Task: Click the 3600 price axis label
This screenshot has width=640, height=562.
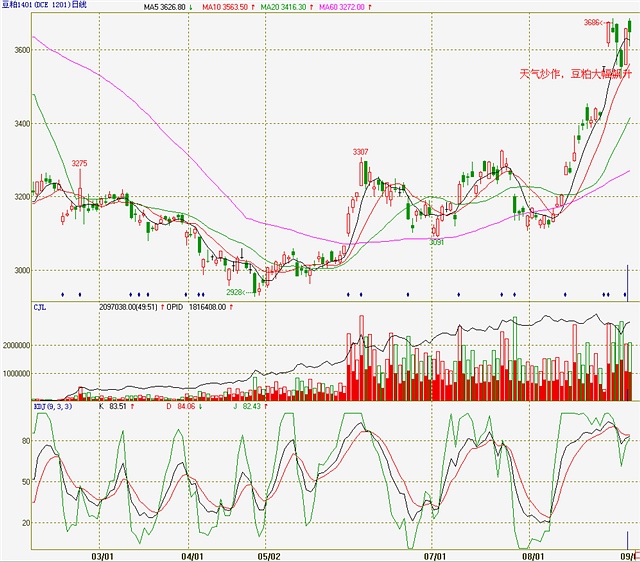Action: 22,50
